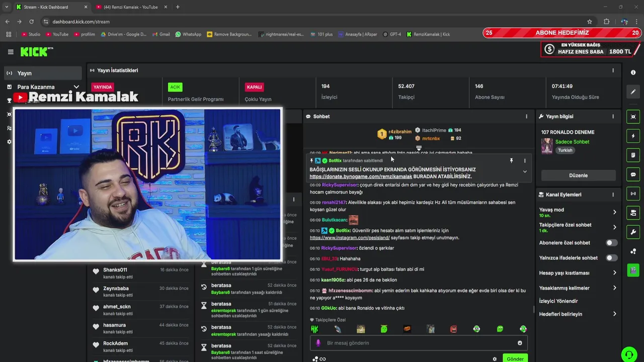Click the note page icon in the right sidebar
The height and width of the screenshot is (362, 644).
[633, 155]
